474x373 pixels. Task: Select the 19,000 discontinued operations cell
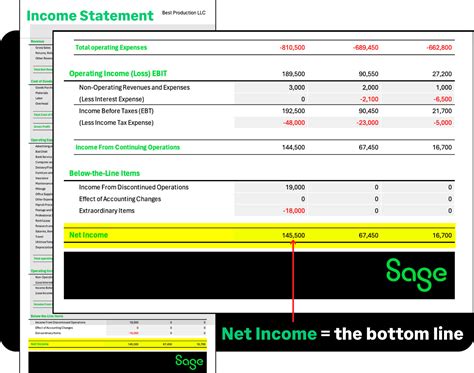[271, 187]
